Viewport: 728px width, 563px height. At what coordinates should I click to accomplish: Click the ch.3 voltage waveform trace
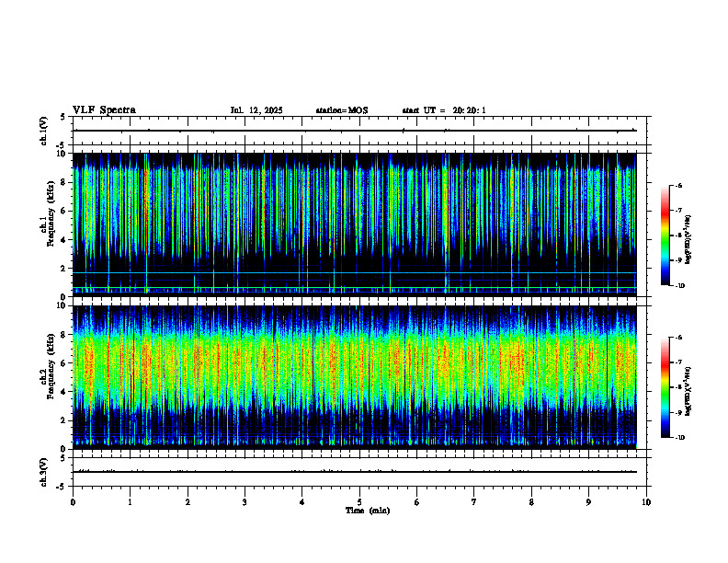tap(354, 472)
